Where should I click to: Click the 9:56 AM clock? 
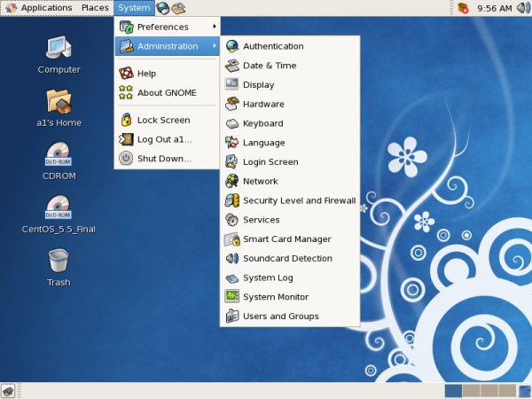[x=495, y=8]
